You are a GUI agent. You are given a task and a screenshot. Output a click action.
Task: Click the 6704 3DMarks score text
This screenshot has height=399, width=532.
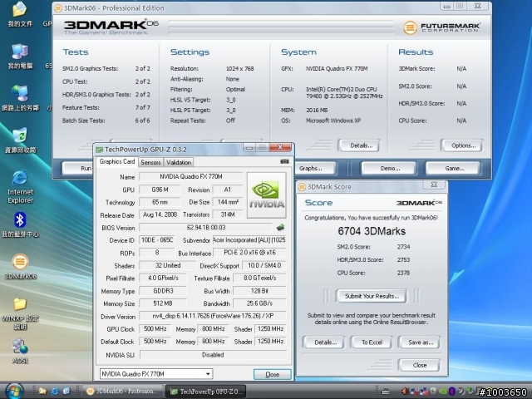pos(372,231)
